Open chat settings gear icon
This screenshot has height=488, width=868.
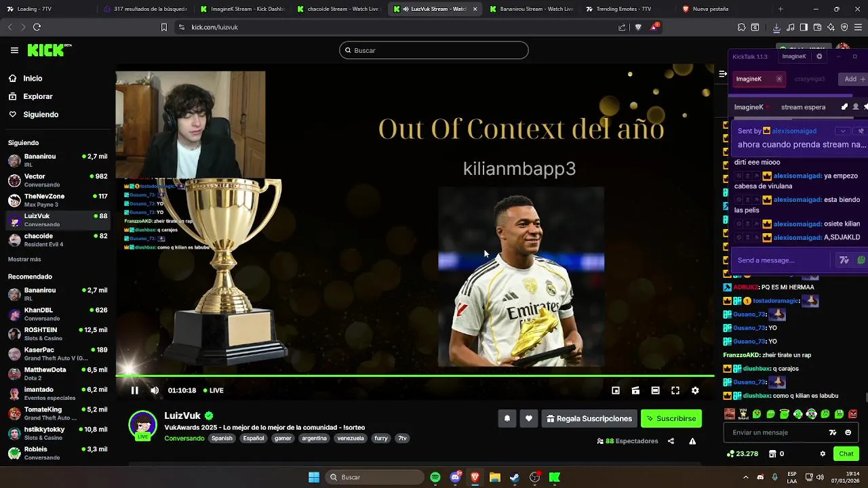pyautogui.click(x=823, y=454)
